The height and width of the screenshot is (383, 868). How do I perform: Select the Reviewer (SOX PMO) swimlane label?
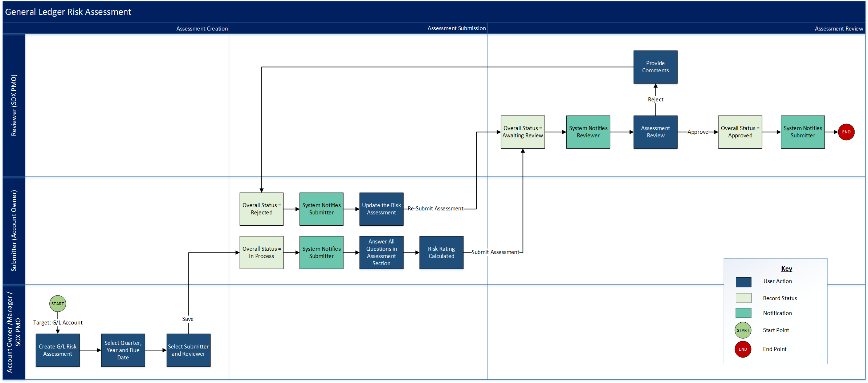pos(14,105)
